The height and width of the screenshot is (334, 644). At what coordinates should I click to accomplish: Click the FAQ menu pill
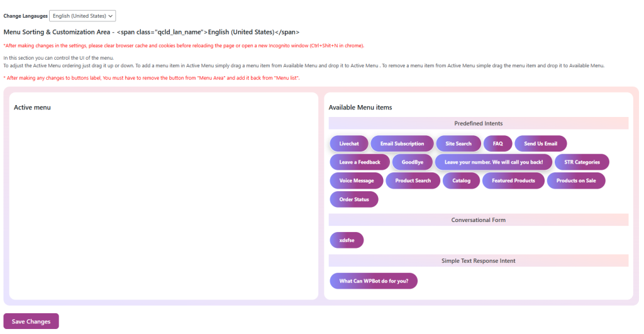(x=497, y=143)
